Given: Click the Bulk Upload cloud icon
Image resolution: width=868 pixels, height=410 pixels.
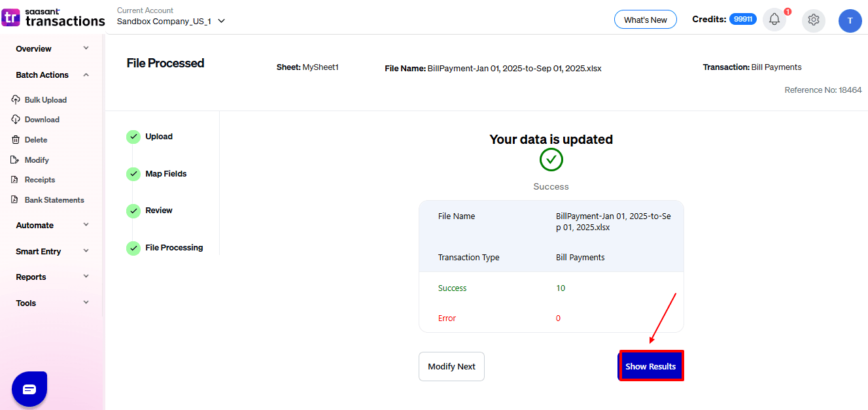Looking at the screenshot, I should [16, 100].
